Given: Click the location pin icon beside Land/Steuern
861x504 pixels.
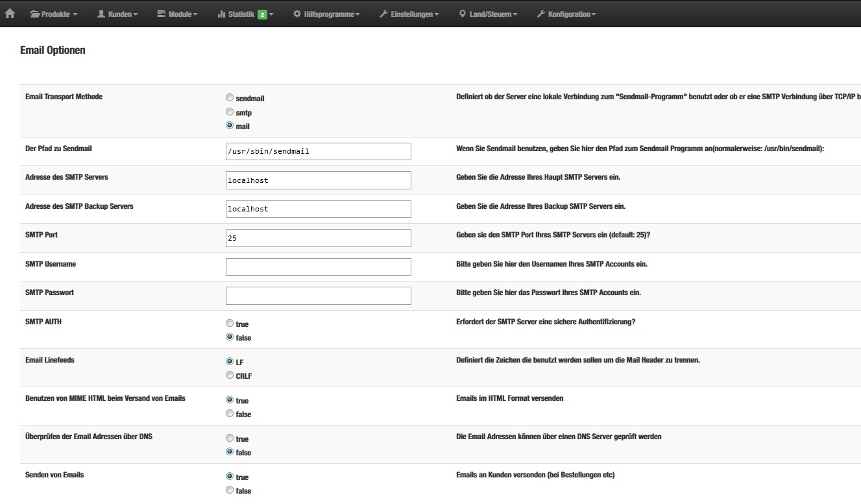Looking at the screenshot, I should tap(462, 13).
